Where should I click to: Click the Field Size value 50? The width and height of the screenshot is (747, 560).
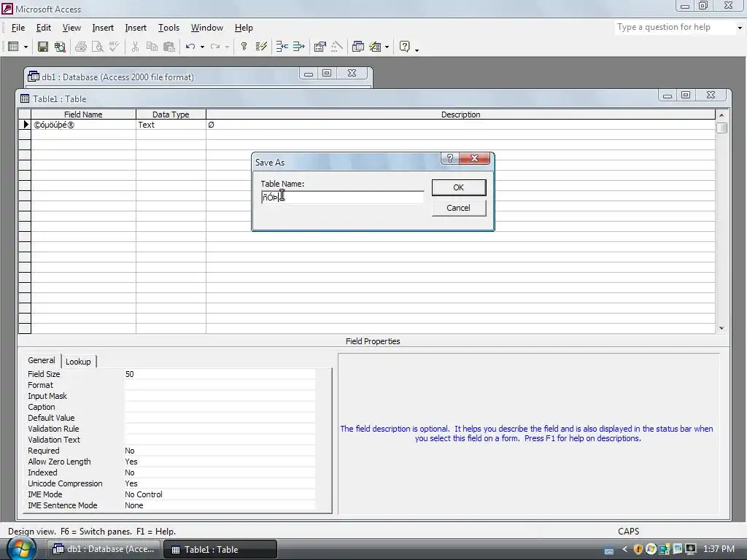pyautogui.click(x=219, y=374)
